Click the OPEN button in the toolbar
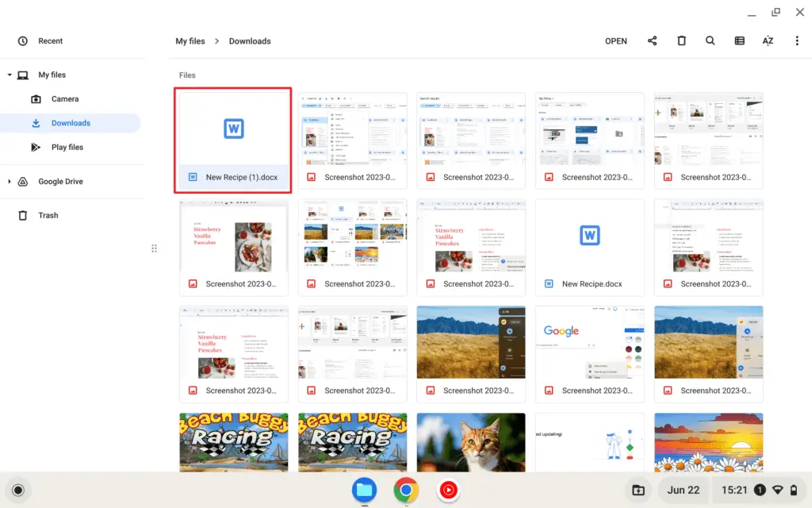Image resolution: width=812 pixels, height=508 pixels. [x=615, y=40]
